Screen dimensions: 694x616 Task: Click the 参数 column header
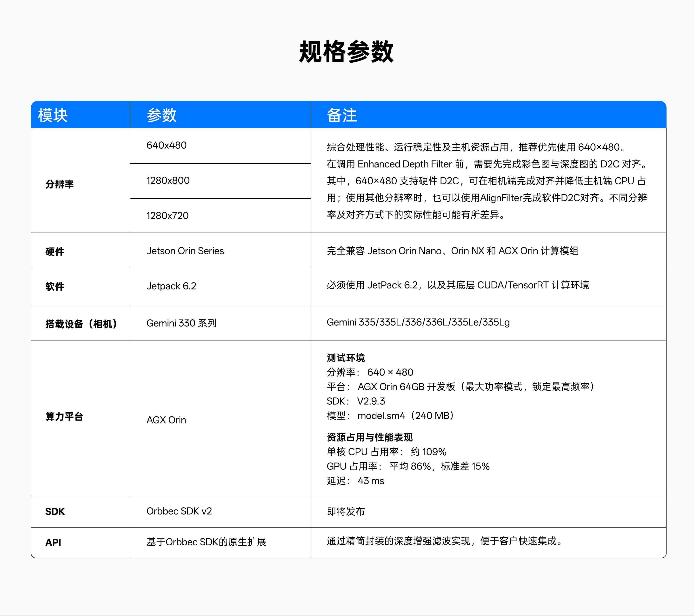[x=162, y=115]
